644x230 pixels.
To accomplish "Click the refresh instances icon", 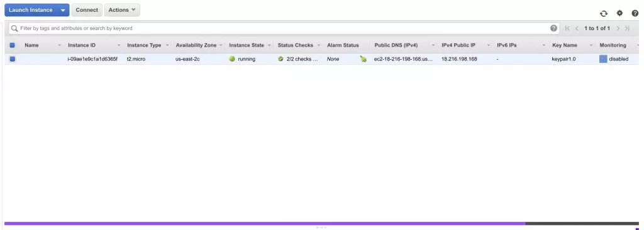I will [x=603, y=14].
